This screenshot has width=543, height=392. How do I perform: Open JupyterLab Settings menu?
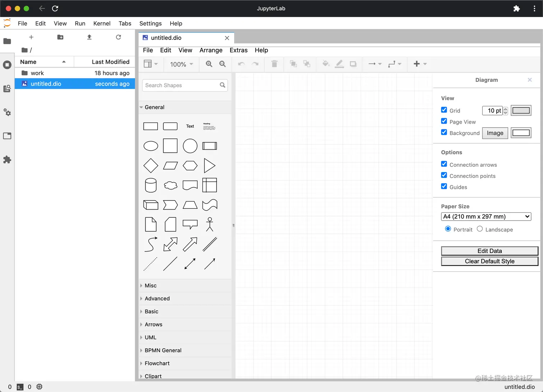click(150, 23)
